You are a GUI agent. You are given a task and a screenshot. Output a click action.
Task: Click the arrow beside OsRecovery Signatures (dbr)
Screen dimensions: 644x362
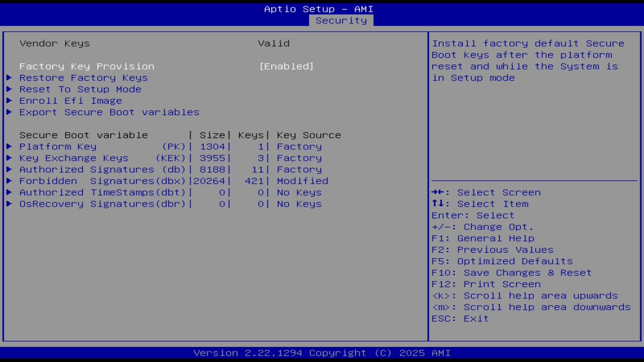coord(9,204)
